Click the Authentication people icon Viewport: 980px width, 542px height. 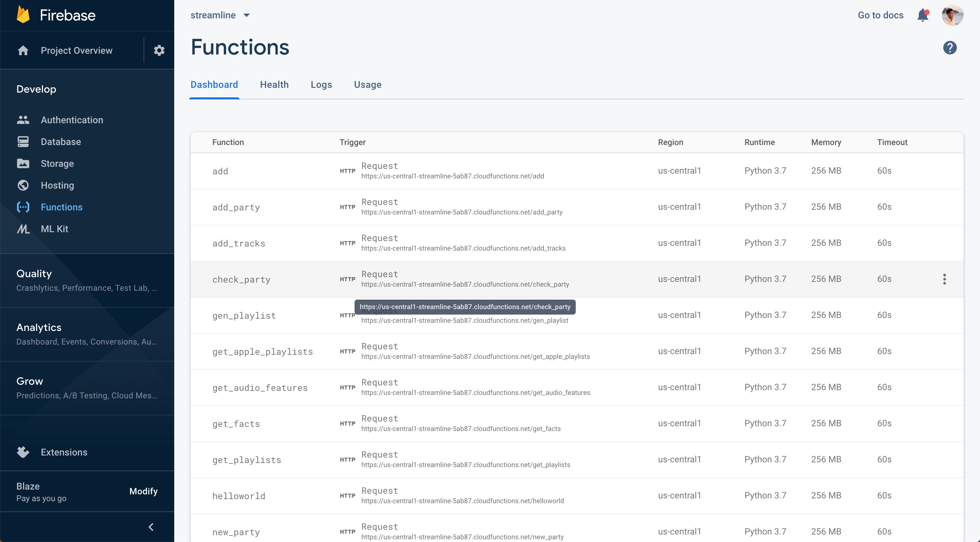pyautogui.click(x=23, y=120)
